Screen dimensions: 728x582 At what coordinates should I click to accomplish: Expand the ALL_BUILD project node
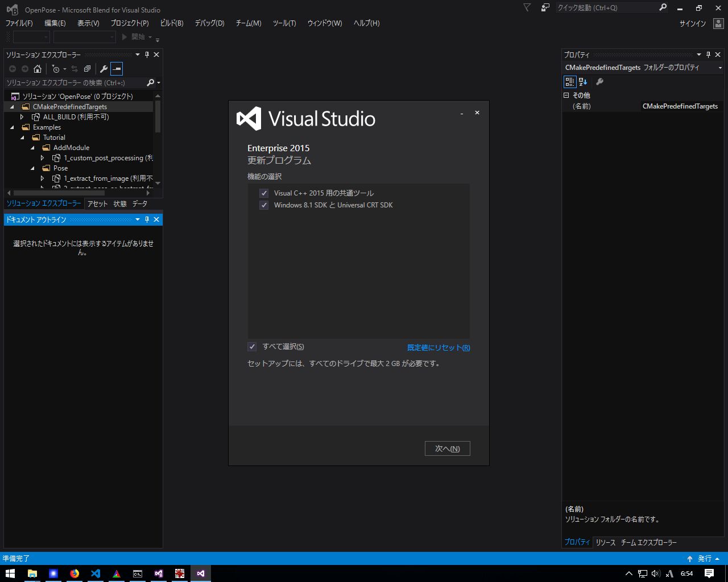(x=22, y=117)
